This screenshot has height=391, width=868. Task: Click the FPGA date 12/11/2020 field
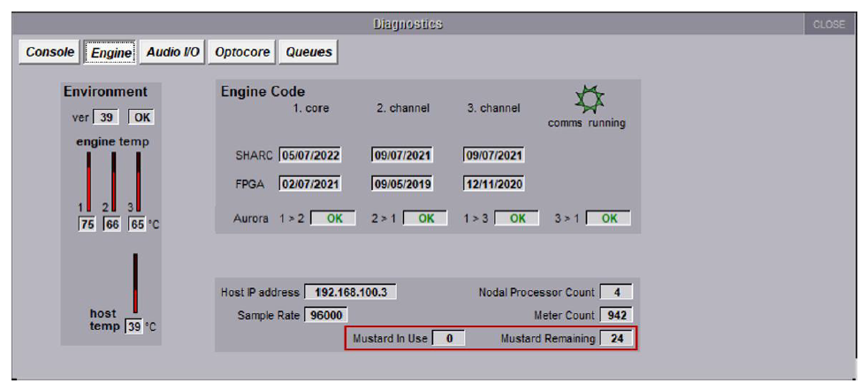tap(494, 184)
